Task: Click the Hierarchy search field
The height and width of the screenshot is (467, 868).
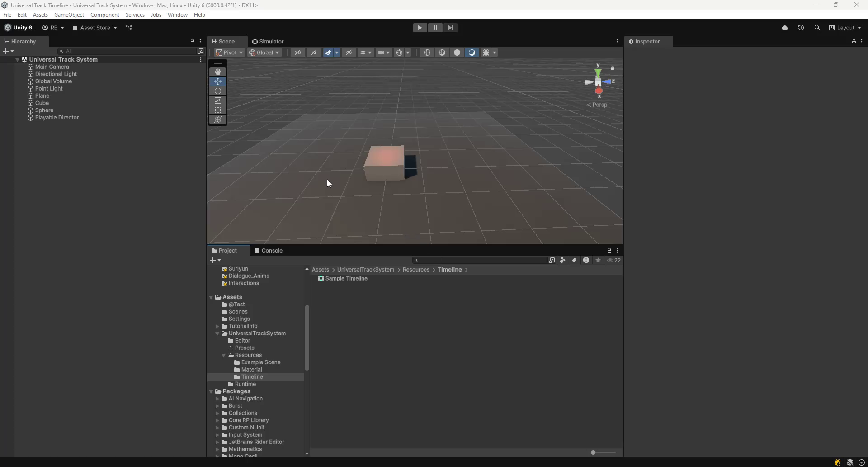Action: 127,51
